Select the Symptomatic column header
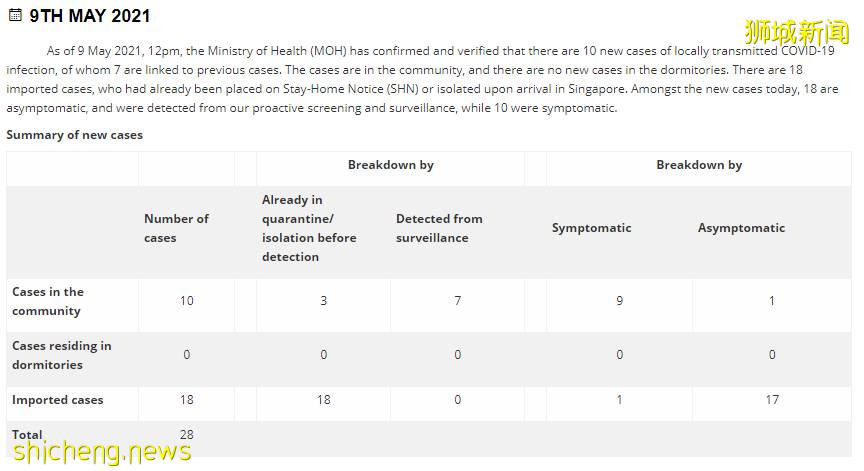Image resolution: width=864 pixels, height=471 pixels. tap(591, 228)
